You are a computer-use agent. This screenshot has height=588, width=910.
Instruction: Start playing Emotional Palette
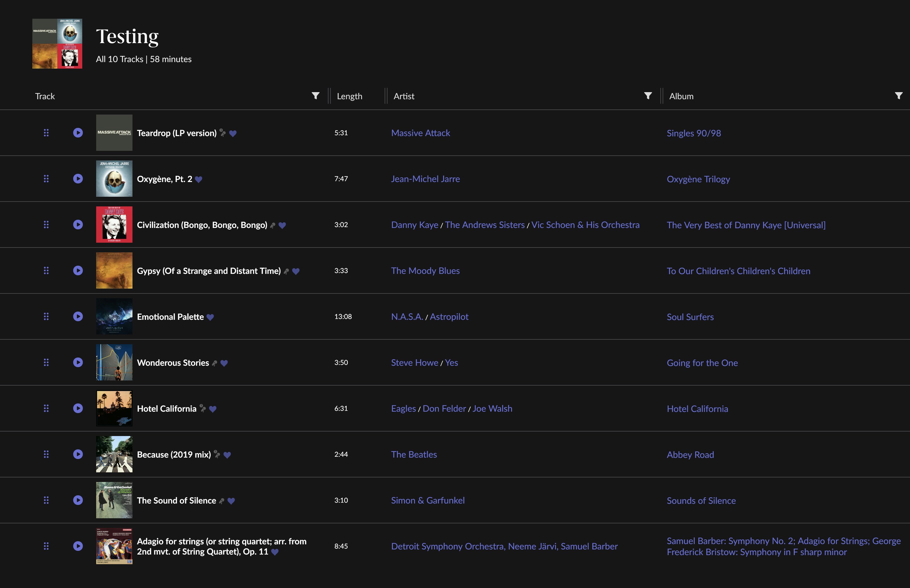tap(78, 316)
